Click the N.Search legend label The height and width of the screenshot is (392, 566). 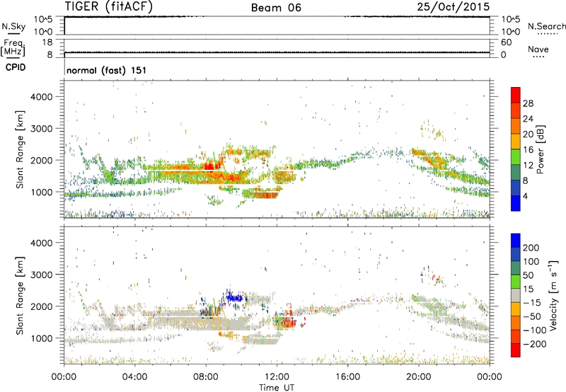[x=546, y=26]
